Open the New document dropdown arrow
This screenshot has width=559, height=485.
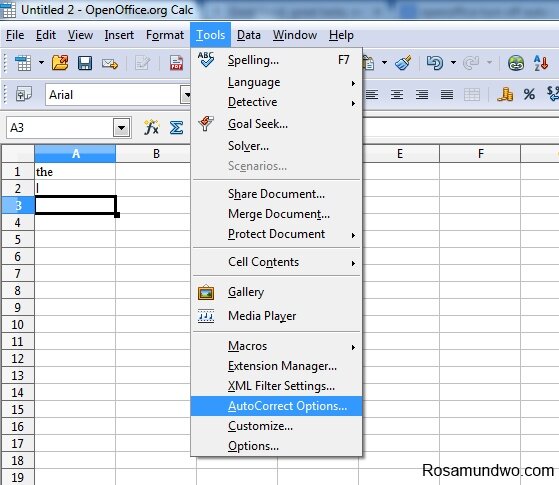41,63
